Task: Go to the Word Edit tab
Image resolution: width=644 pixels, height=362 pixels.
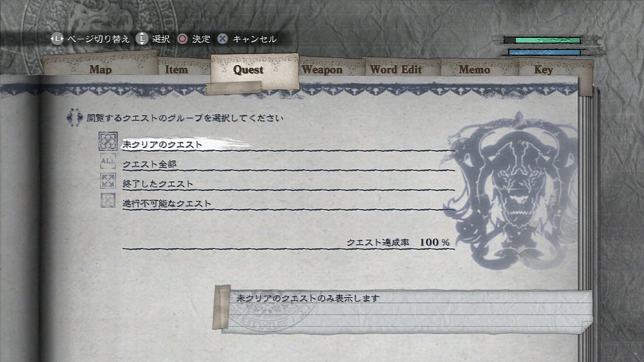Action: click(396, 68)
